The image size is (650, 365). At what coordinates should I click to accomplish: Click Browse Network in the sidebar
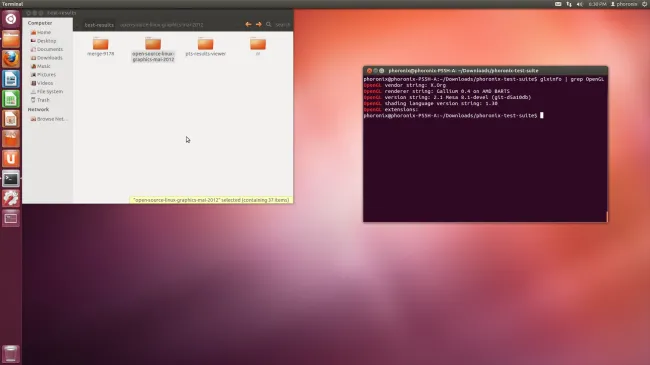tap(49, 119)
